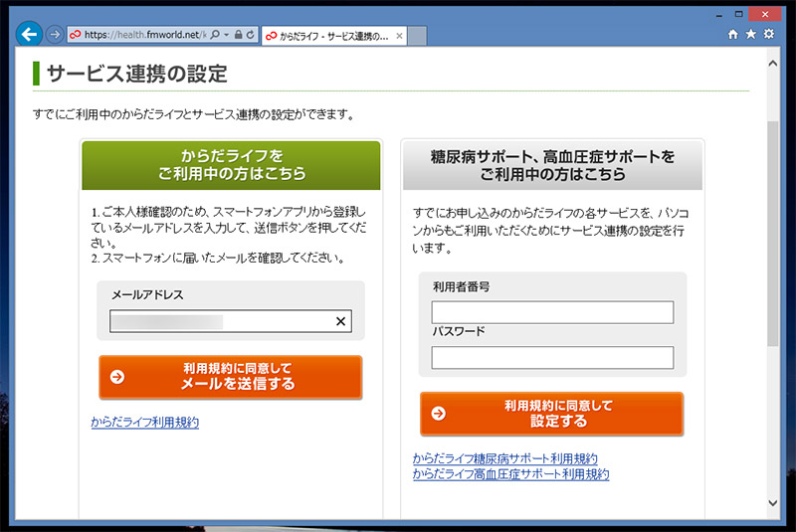
Task: Open からだライフ糖尿病サポート利用規約 link
Action: click(x=504, y=458)
